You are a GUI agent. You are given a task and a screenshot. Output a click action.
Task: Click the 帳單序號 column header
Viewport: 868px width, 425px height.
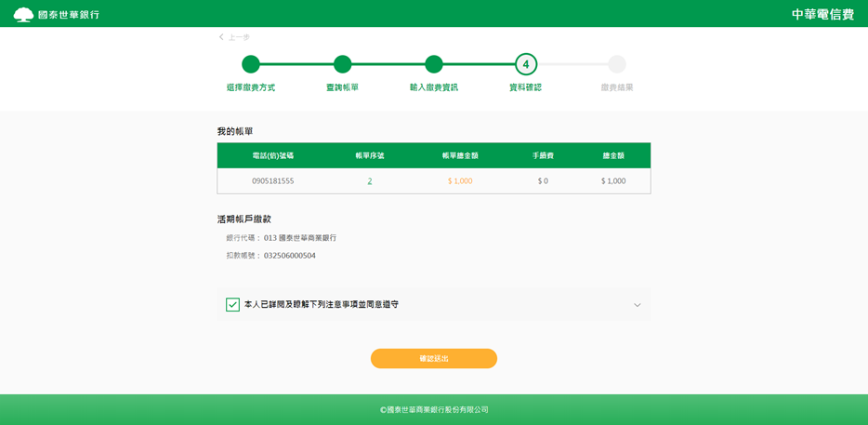tap(370, 155)
